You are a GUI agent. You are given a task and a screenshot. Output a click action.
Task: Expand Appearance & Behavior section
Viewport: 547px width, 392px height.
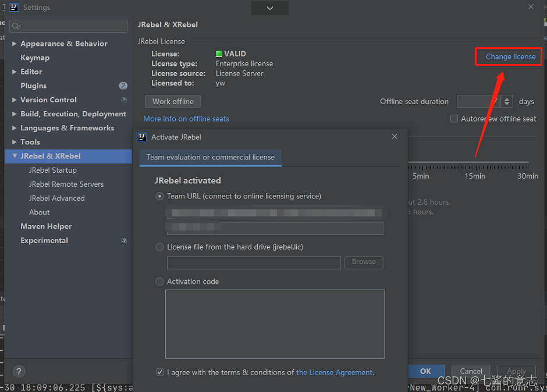click(x=15, y=44)
